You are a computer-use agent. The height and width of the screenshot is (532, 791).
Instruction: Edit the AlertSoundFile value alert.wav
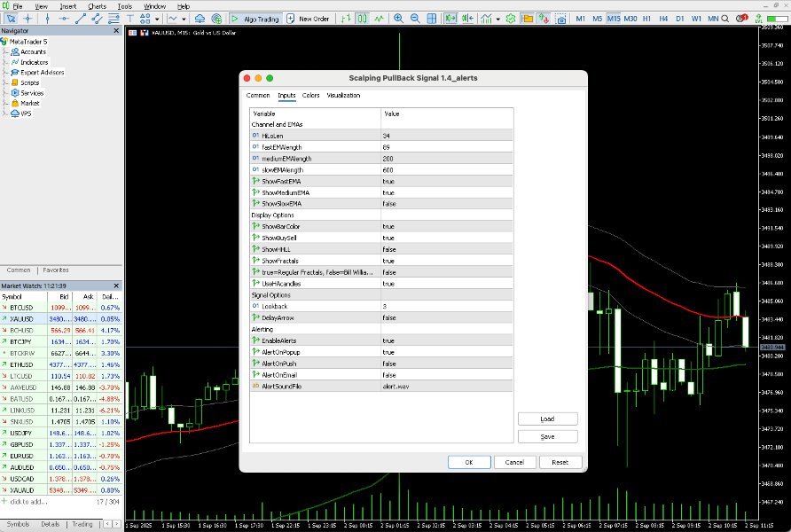pos(447,387)
